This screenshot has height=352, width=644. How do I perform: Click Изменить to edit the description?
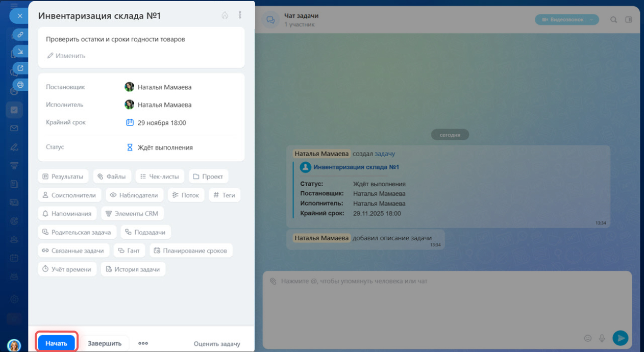(66, 56)
